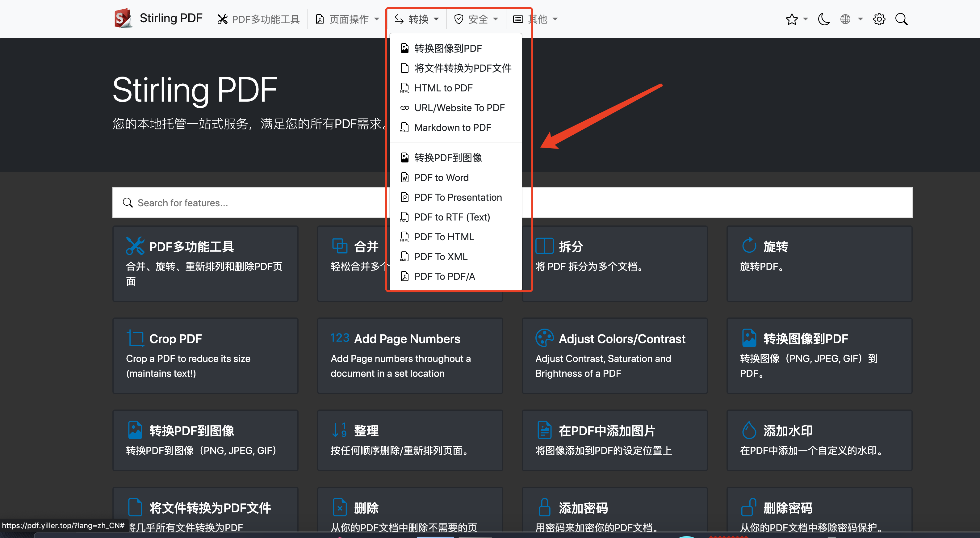Open the favorites star icon
The width and height of the screenshot is (980, 538).
click(792, 19)
